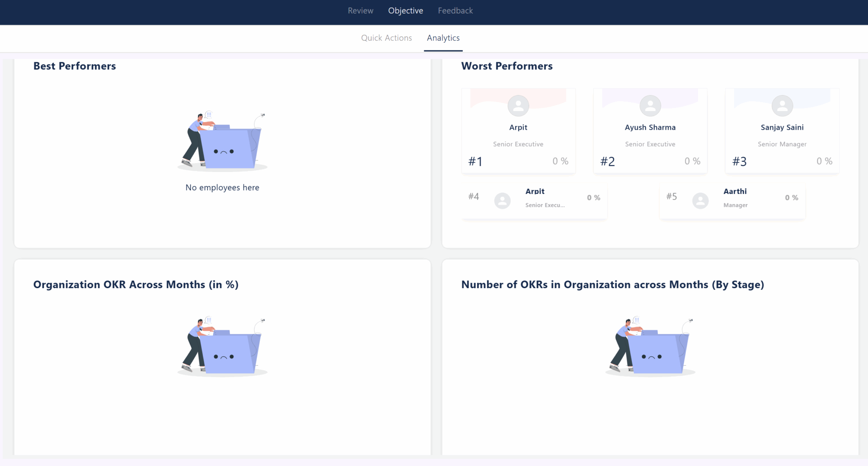Click the No employees here message

point(222,187)
